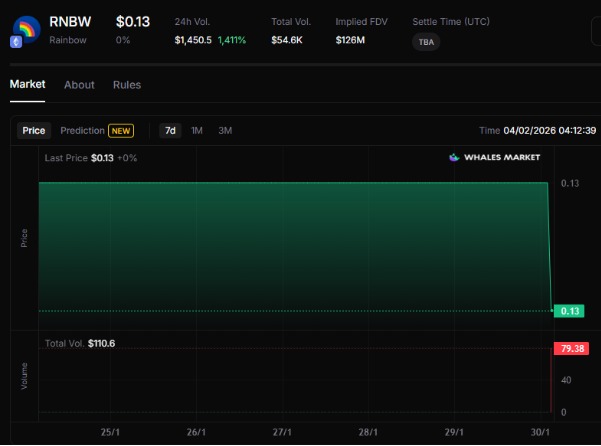The height and width of the screenshot is (446, 601).
Task: Select the 1M time range
Action: [x=197, y=131]
